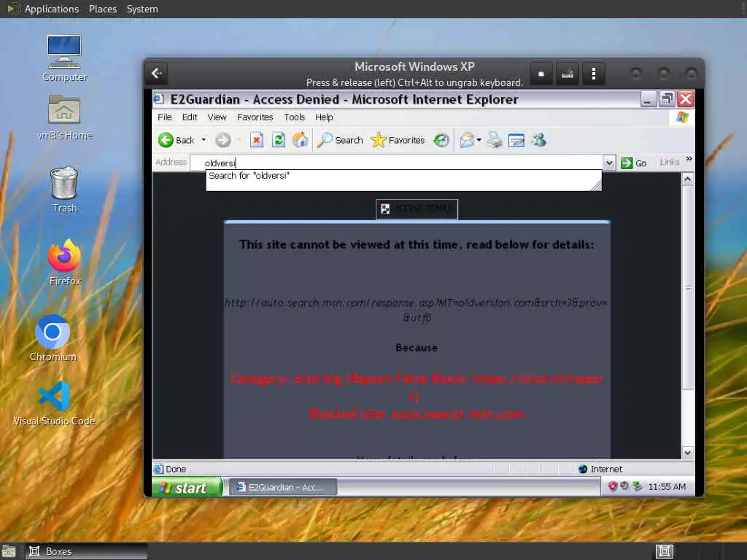Screen dimensions: 747x560
Task: Click the vertical scrollbar thumb
Action: pyautogui.click(x=687, y=287)
